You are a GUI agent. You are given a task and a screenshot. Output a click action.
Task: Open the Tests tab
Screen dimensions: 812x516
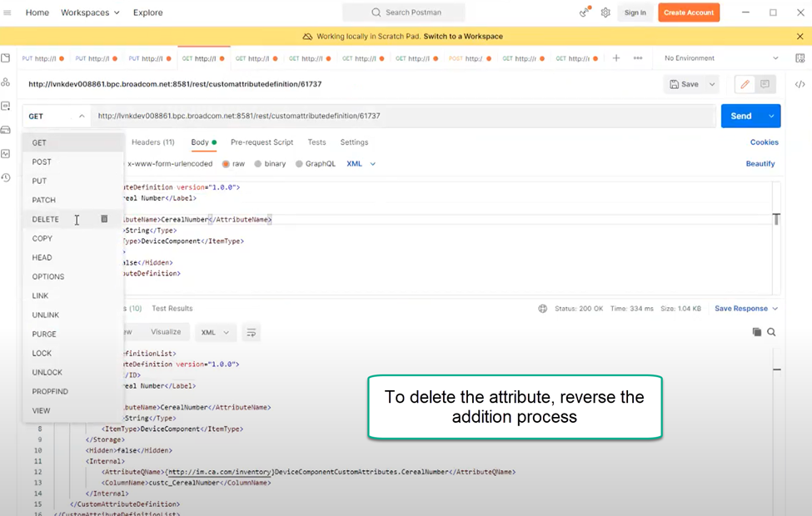pyautogui.click(x=317, y=142)
